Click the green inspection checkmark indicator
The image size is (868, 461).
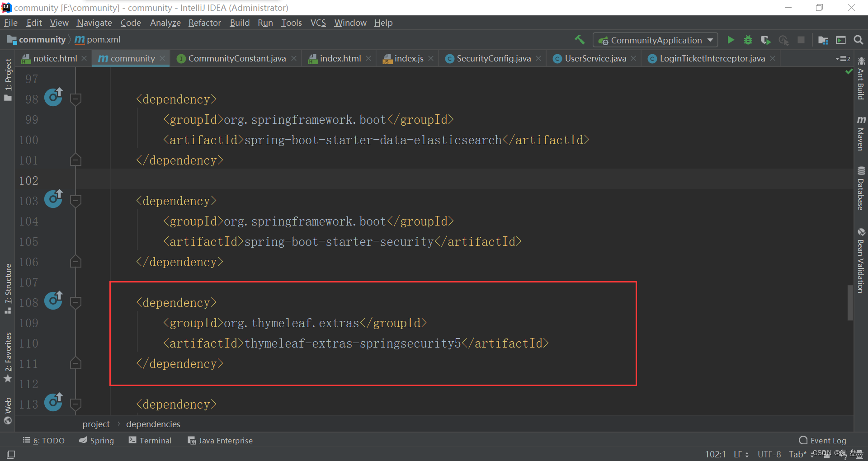click(849, 71)
